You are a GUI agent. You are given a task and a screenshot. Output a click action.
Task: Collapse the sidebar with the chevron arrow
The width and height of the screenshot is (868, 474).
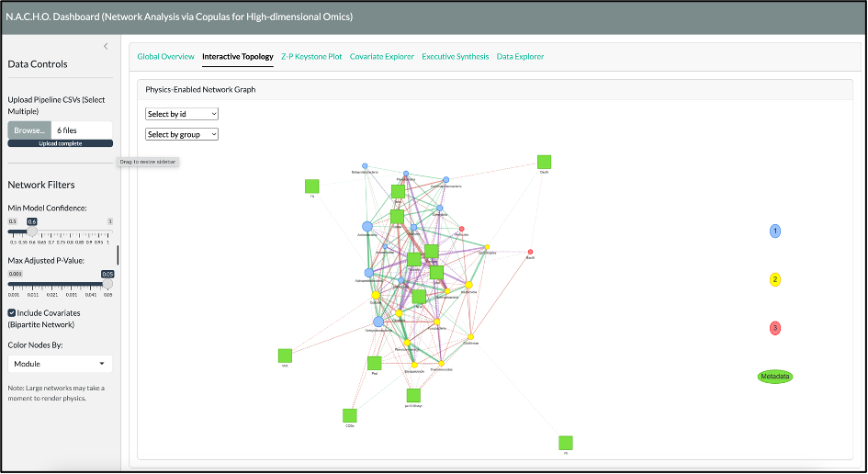click(106, 46)
